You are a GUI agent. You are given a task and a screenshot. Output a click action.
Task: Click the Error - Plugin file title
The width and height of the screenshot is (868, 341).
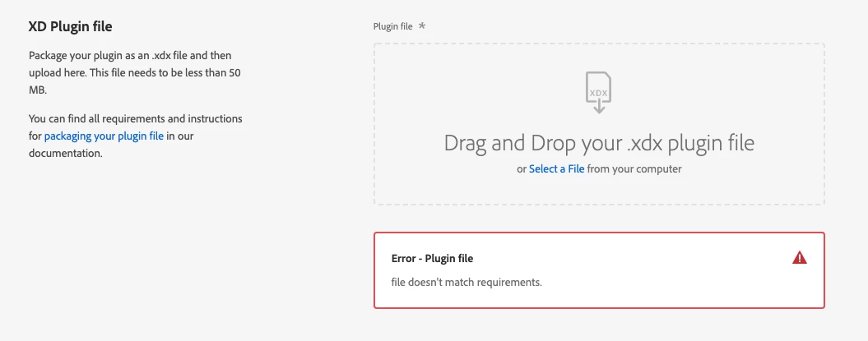click(432, 258)
